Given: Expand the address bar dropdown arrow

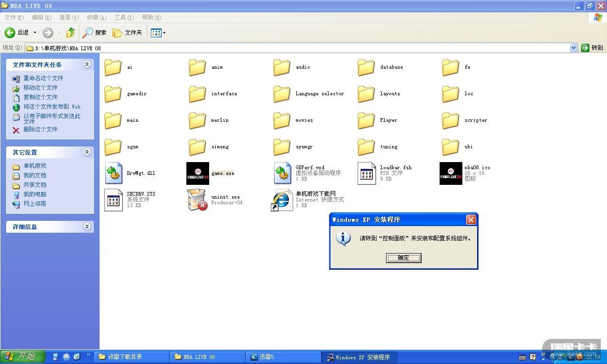Looking at the screenshot, I should click(x=573, y=48).
